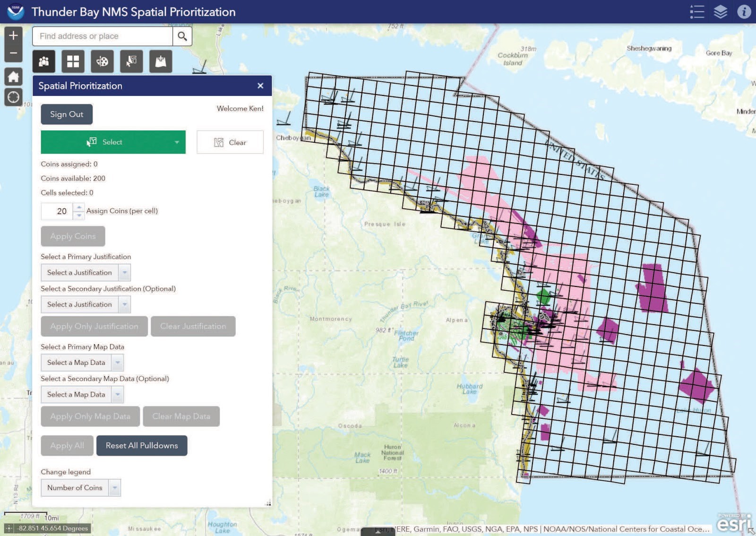Click the coordinates icon in the status bar
756x536 pixels.
coord(9,528)
